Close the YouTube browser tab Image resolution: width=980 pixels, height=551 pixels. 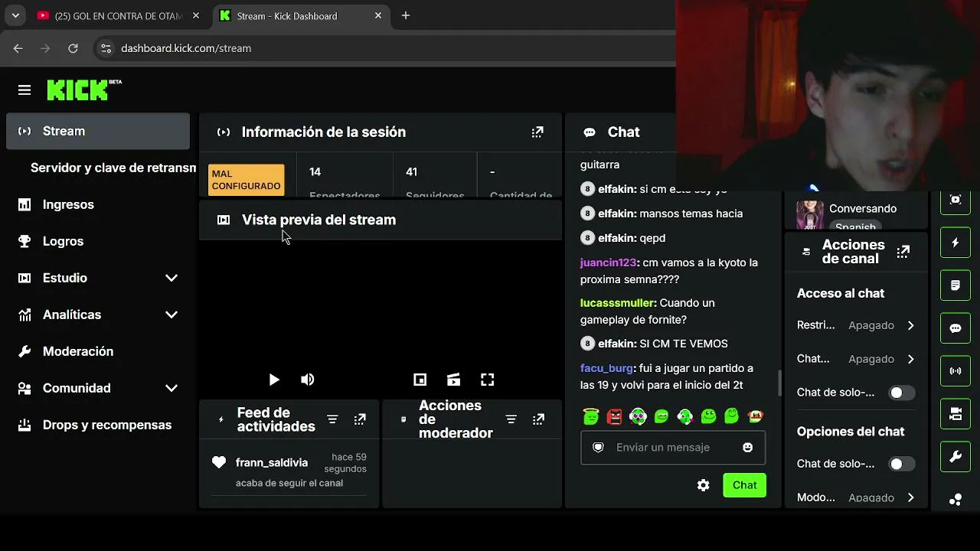196,15
